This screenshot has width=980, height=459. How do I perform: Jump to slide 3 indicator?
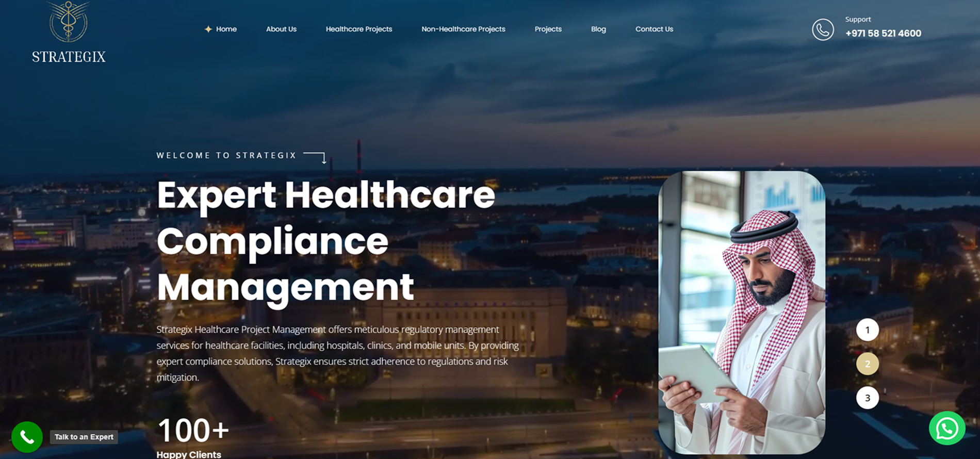(x=867, y=398)
